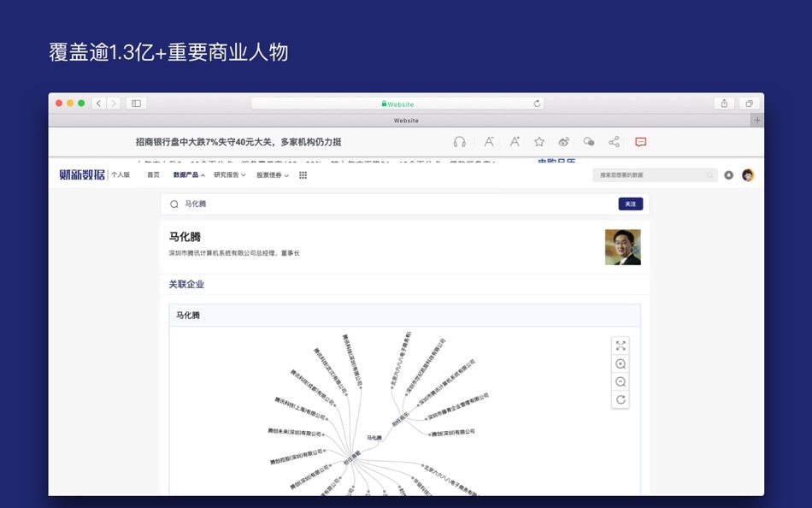Toggle the Safari sidebar button
Screen dimensions: 812x508
(136, 103)
